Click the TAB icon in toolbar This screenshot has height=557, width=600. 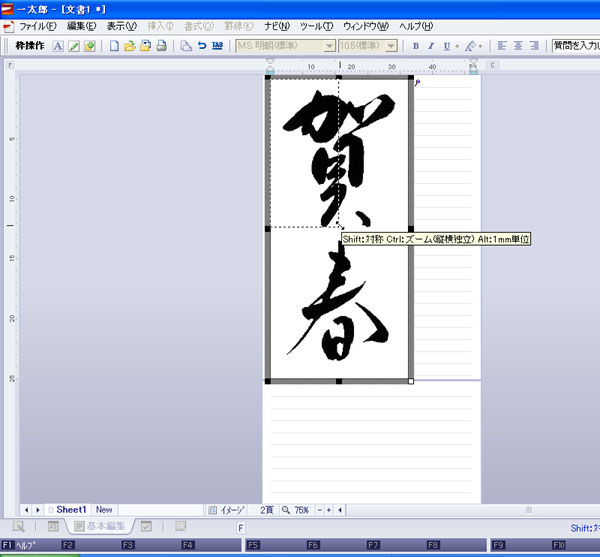(218, 46)
